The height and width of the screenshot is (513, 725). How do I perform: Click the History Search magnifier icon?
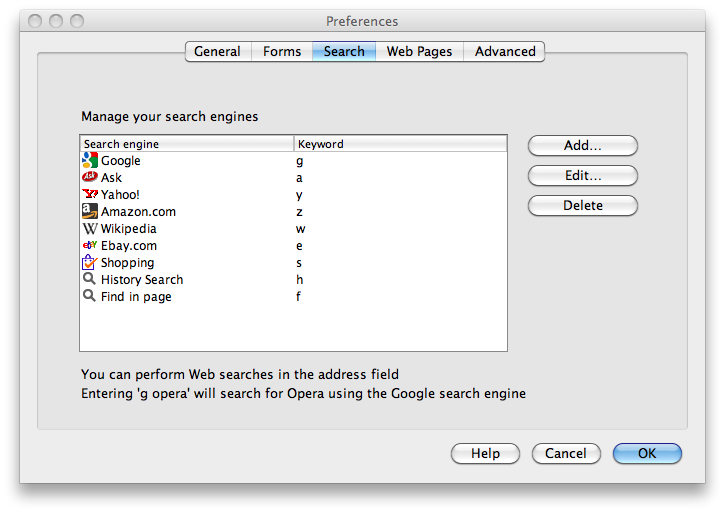click(x=89, y=278)
